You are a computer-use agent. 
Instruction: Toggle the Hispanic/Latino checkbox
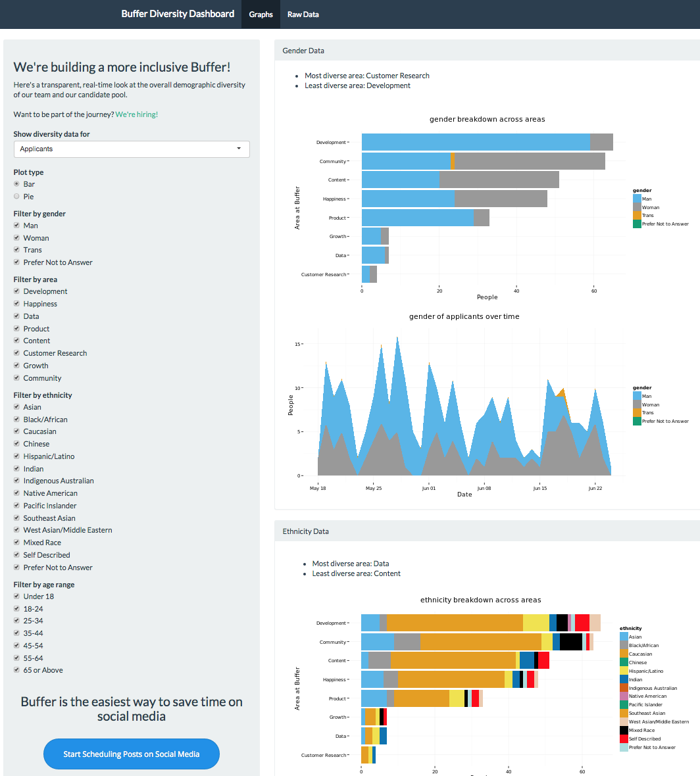click(17, 456)
